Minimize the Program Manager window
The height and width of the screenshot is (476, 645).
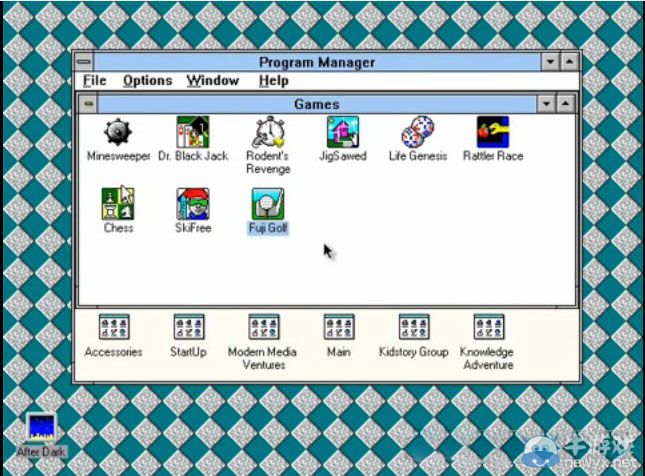(x=550, y=62)
